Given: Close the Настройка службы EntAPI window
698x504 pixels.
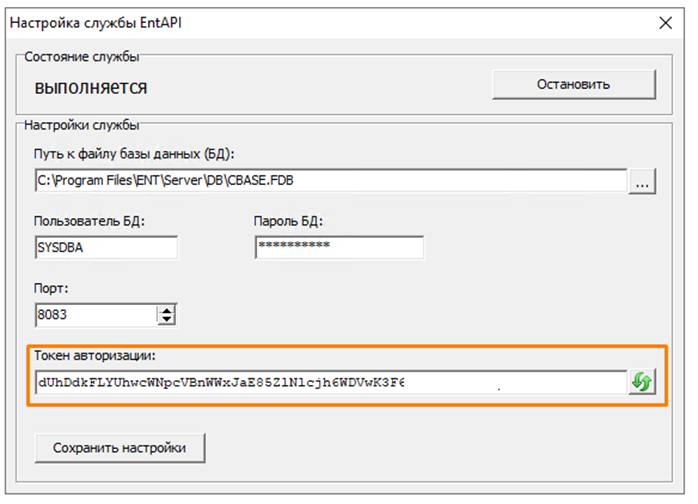Looking at the screenshot, I should 662,22.
